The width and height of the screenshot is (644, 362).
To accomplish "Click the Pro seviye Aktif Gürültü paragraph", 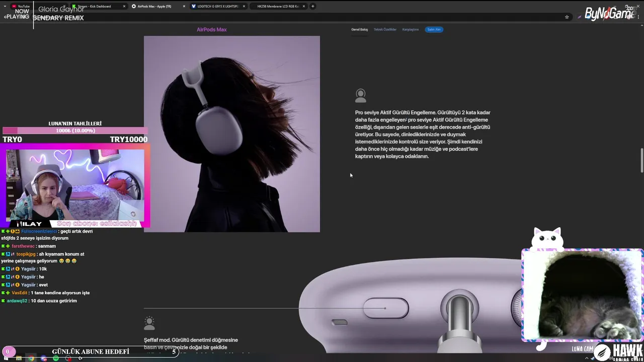I will coord(423,134).
